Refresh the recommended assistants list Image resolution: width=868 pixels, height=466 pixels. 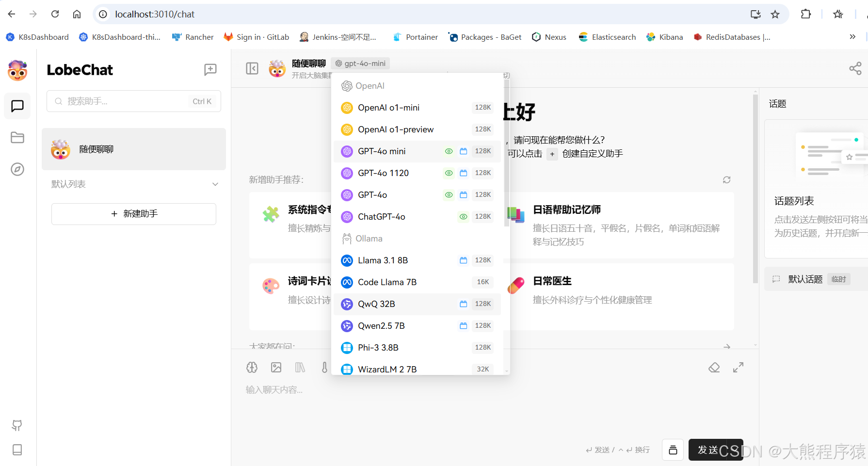[x=726, y=180]
